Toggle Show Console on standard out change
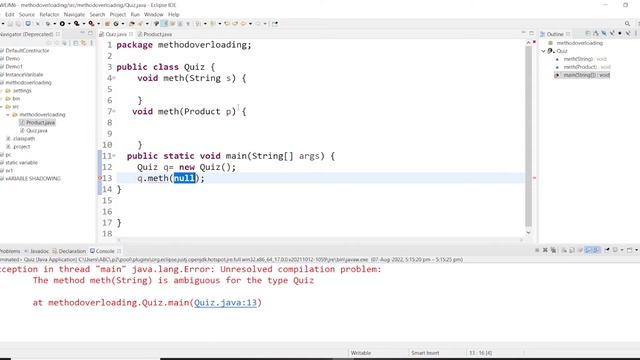 coord(588,250)
